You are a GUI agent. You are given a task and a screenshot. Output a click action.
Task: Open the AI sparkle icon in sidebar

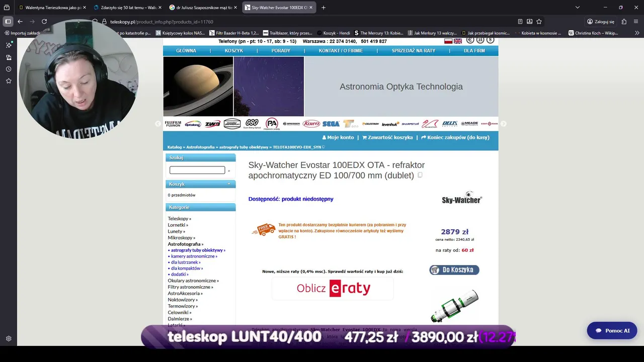[9, 45]
